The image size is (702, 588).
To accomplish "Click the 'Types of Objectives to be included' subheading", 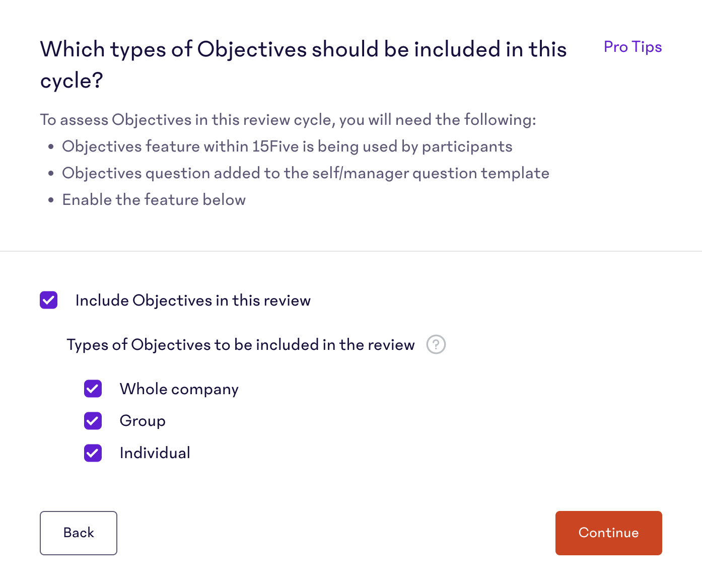I will click(241, 345).
